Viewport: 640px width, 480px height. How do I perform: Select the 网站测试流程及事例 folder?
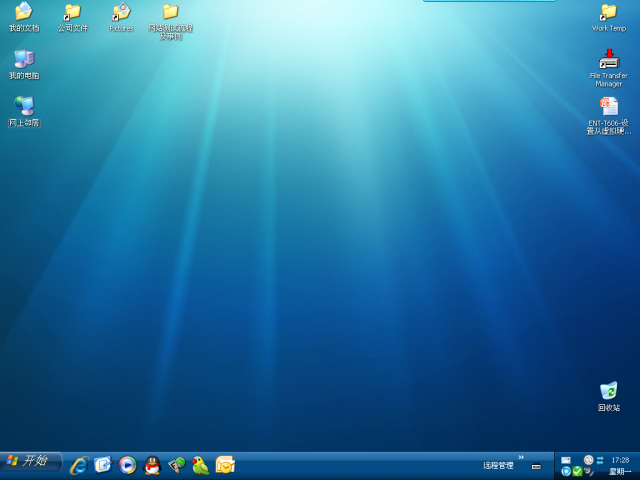point(170,13)
